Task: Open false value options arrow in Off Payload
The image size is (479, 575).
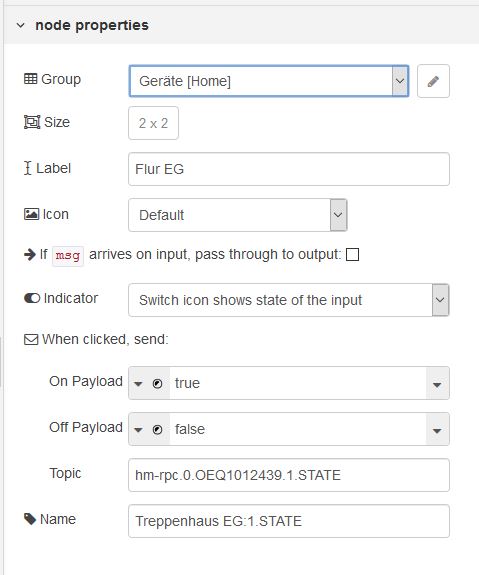Action: click(x=437, y=430)
